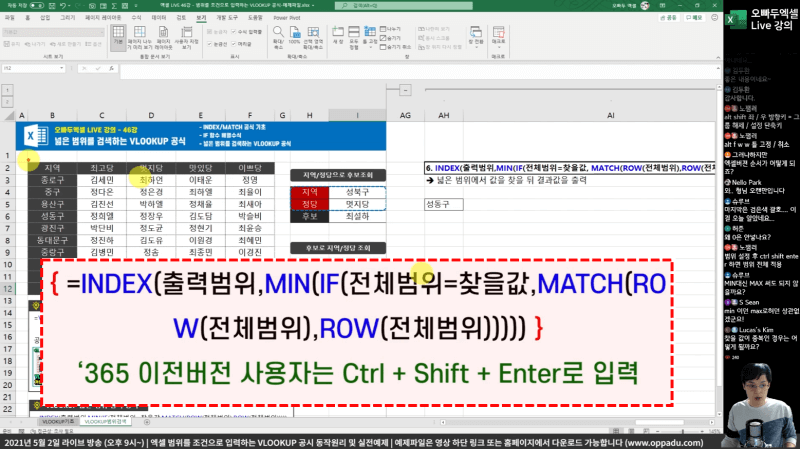Image resolution: width=800 pixels, height=449 pixels.
Task: Click the outline level 2 button
Action: pos(7,102)
